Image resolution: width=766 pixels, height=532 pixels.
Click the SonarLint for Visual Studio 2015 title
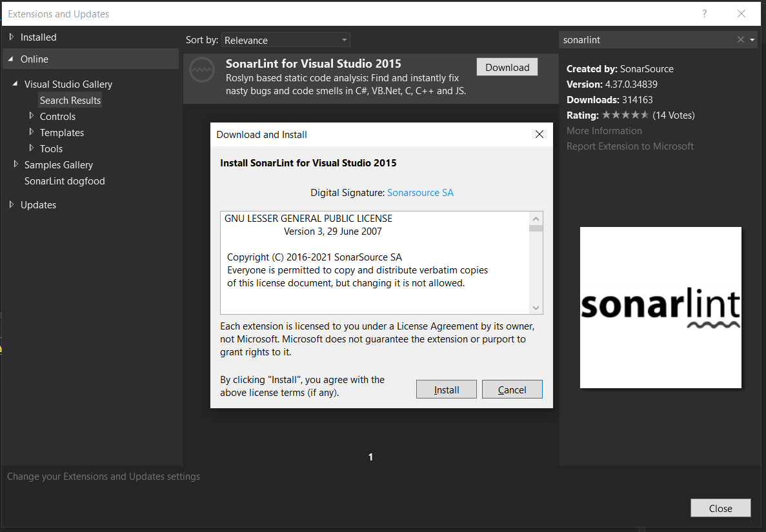coord(313,63)
